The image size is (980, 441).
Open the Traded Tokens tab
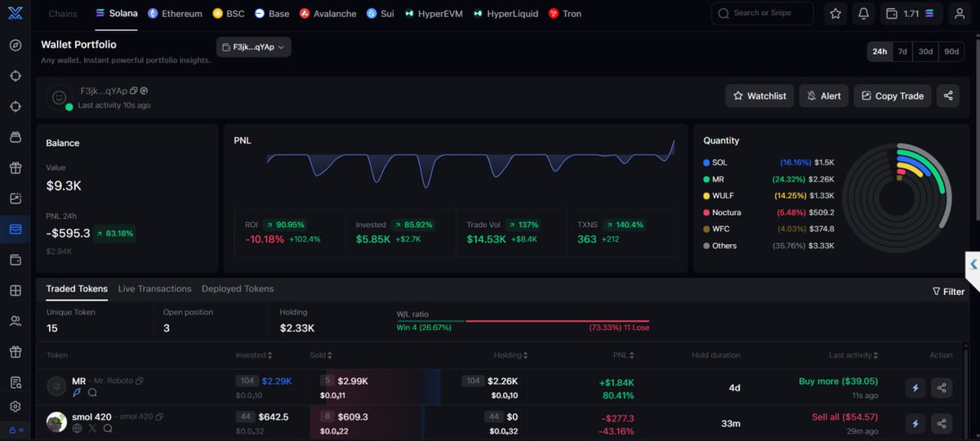click(x=77, y=288)
